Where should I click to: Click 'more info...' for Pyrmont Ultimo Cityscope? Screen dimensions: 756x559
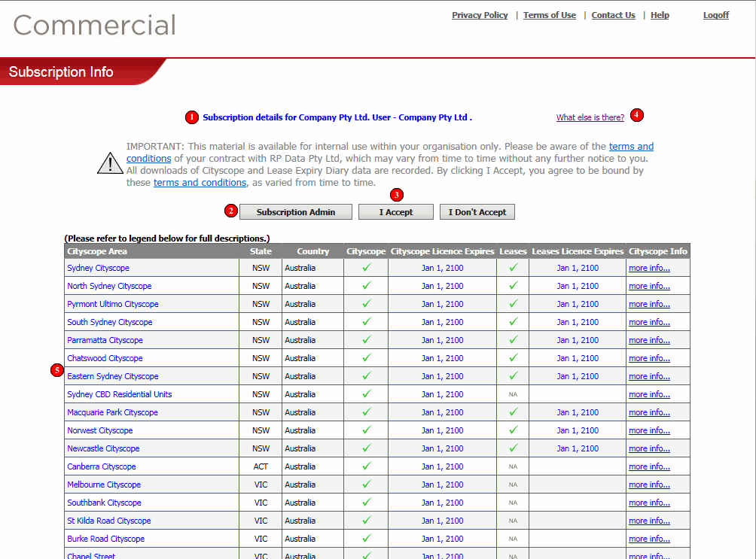coord(649,304)
